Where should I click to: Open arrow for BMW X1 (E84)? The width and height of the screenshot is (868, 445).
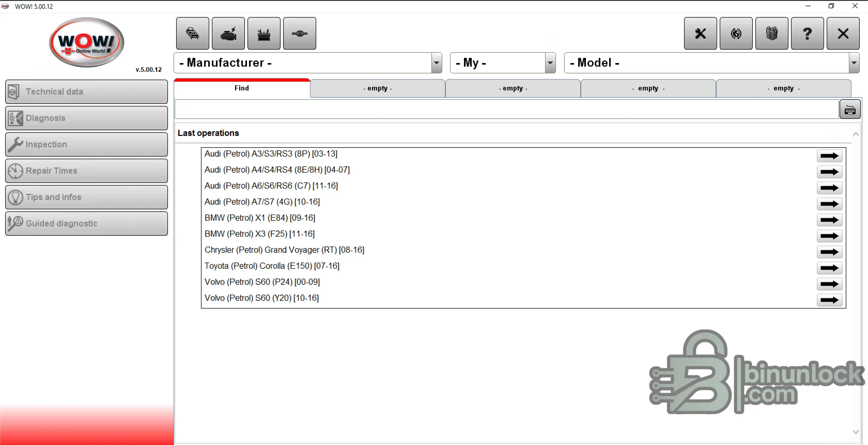point(829,220)
